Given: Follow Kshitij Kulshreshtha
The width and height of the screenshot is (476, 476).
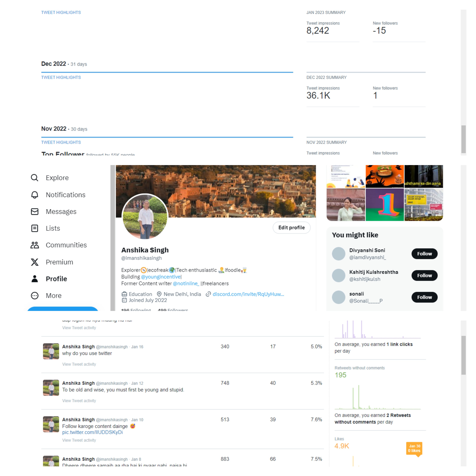Looking at the screenshot, I should (424, 275).
